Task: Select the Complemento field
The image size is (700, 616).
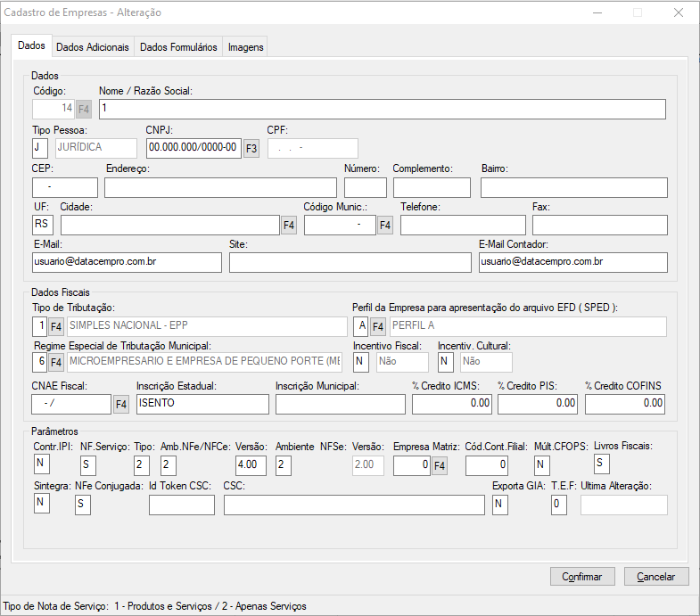Action: 432,187
